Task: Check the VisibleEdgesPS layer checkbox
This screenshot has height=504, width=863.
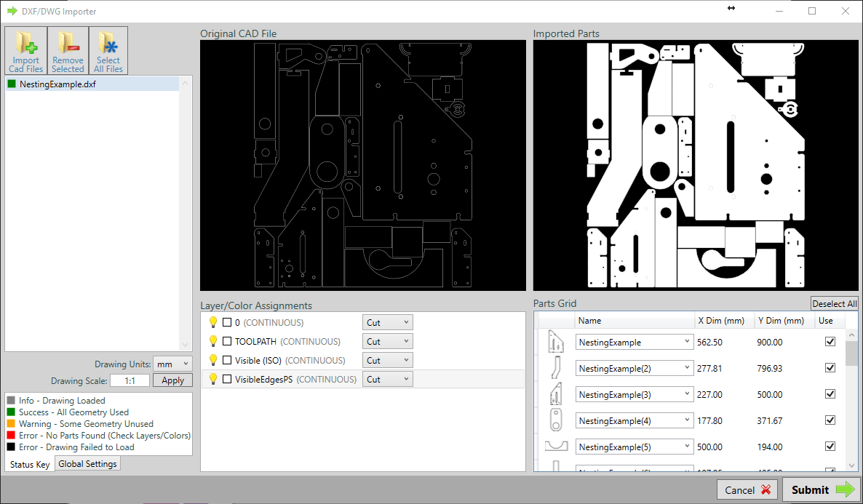Action: (227, 379)
